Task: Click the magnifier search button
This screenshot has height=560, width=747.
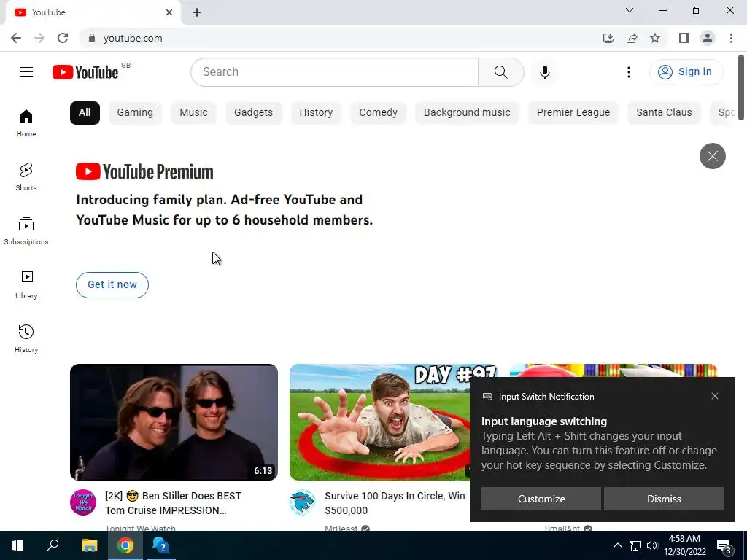Action: (x=500, y=72)
